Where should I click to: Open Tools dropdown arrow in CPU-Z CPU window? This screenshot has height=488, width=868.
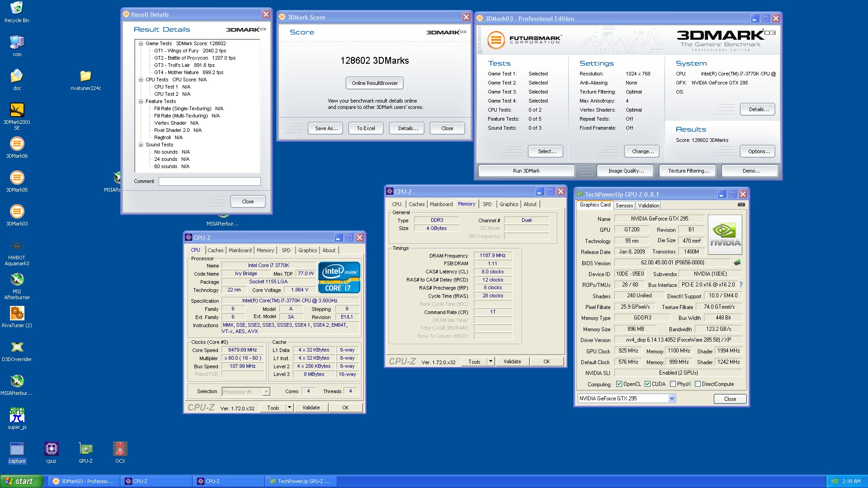tap(289, 408)
